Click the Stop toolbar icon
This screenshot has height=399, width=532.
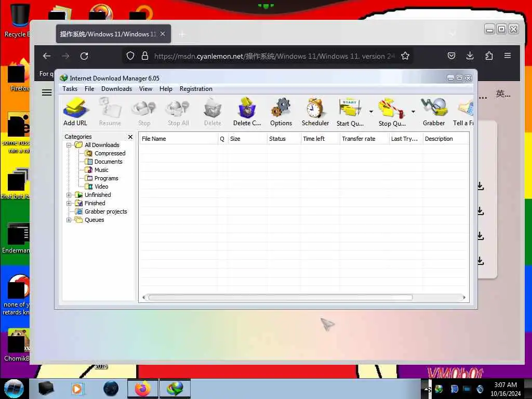(x=144, y=112)
